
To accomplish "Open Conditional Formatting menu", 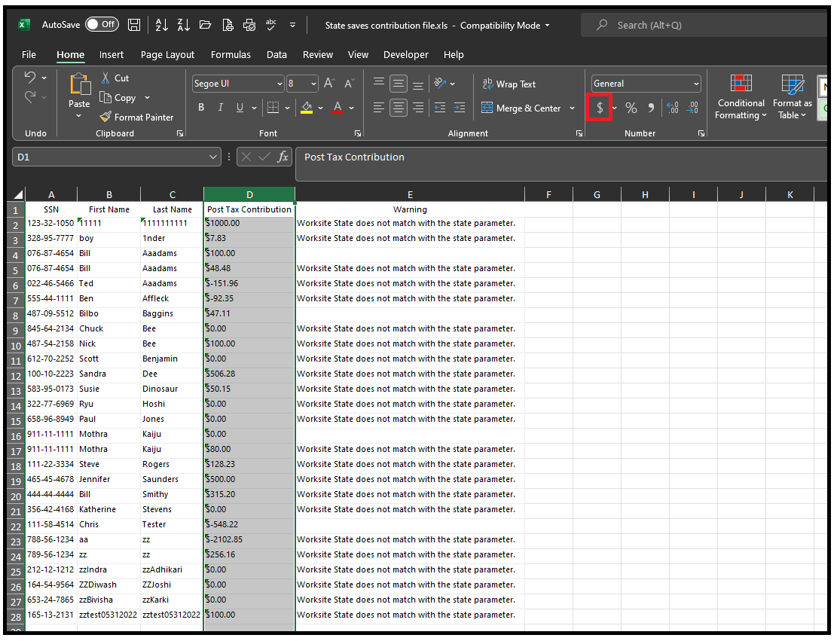I will point(741,97).
